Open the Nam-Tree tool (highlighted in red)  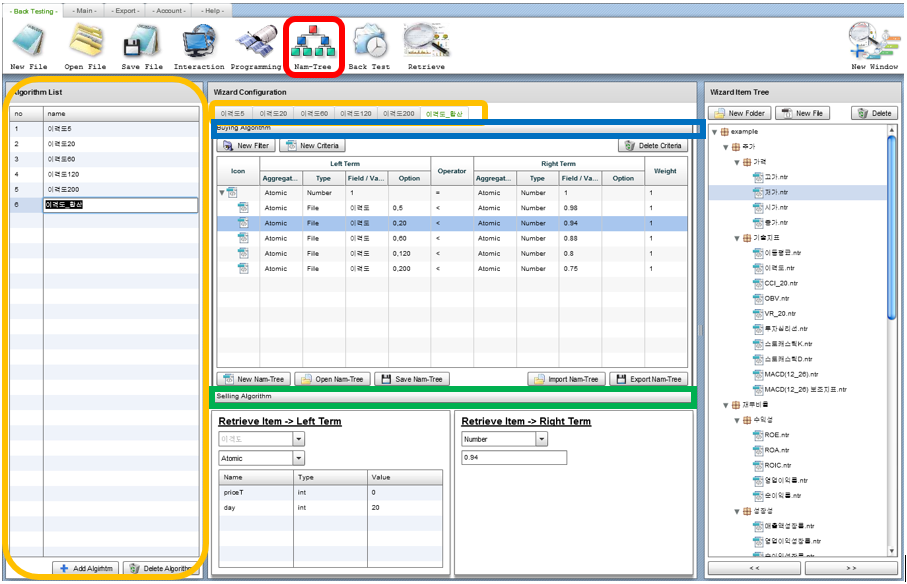pos(313,40)
